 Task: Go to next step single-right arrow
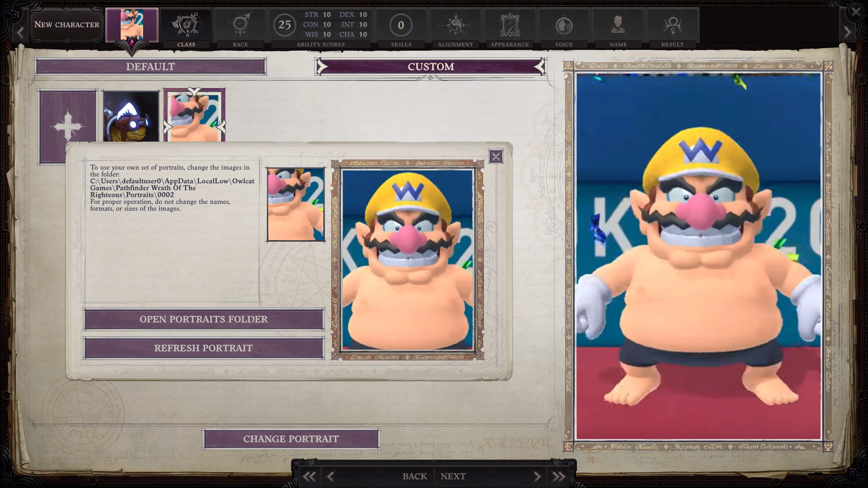pos(537,476)
